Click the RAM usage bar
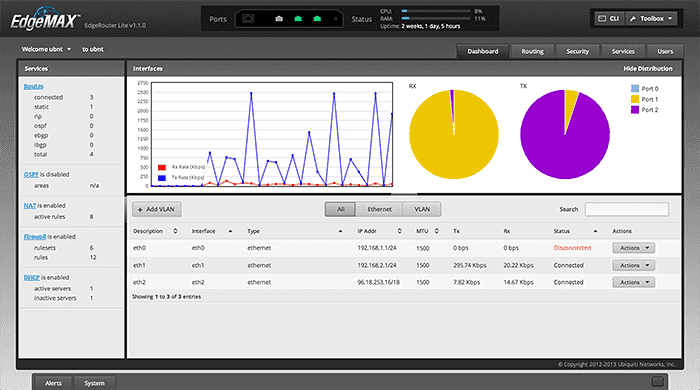This screenshot has width=700, height=390. (x=436, y=19)
